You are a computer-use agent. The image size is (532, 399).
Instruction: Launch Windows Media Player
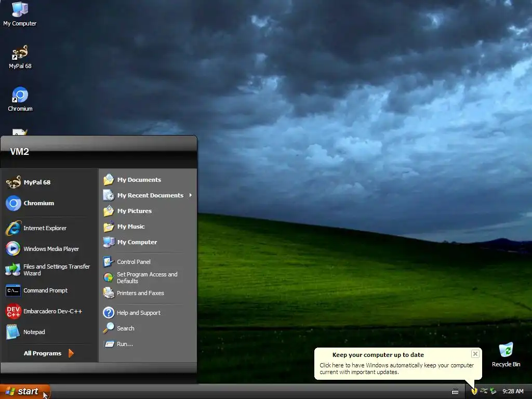[x=49, y=249]
